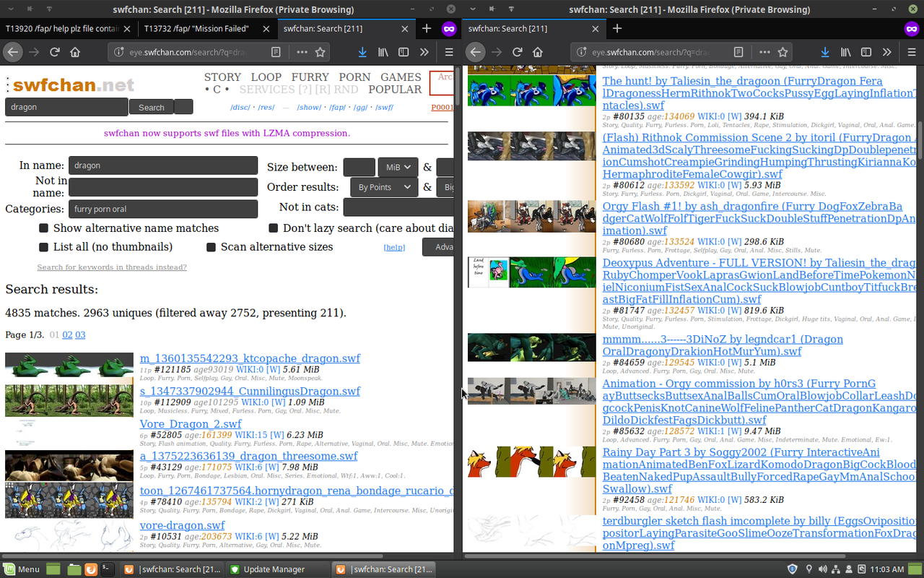Click the private browsing mask icon
This screenshot has width=924, height=578.
tap(450, 29)
